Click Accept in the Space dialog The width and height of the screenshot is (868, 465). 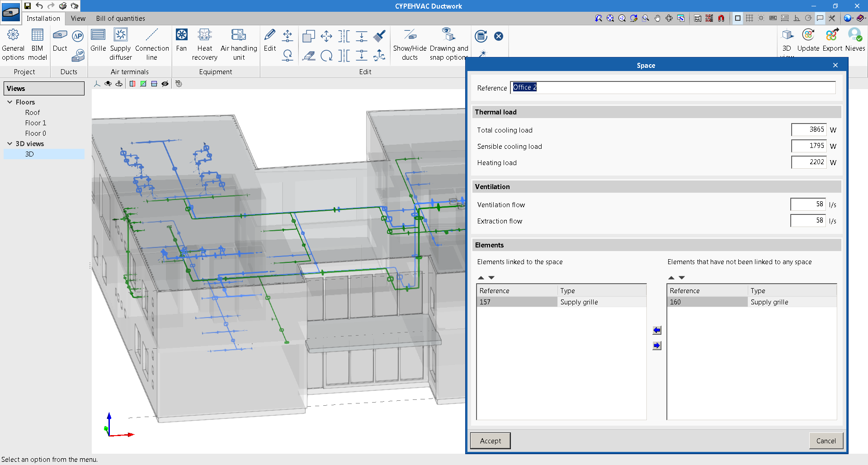[491, 441]
